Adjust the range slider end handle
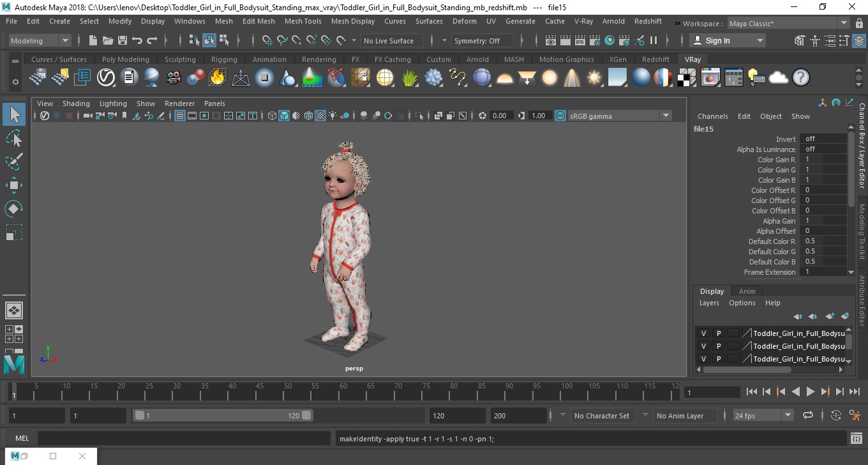This screenshot has width=868, height=465. [x=306, y=415]
